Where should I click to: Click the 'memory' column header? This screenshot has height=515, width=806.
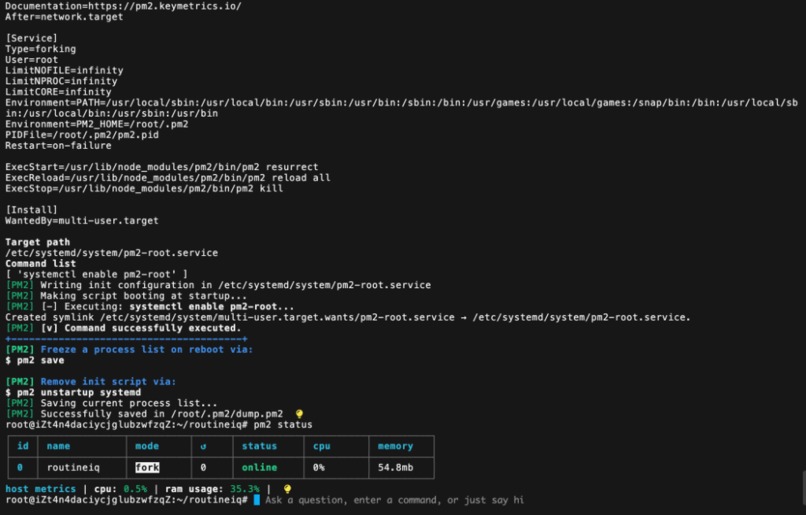click(x=395, y=446)
